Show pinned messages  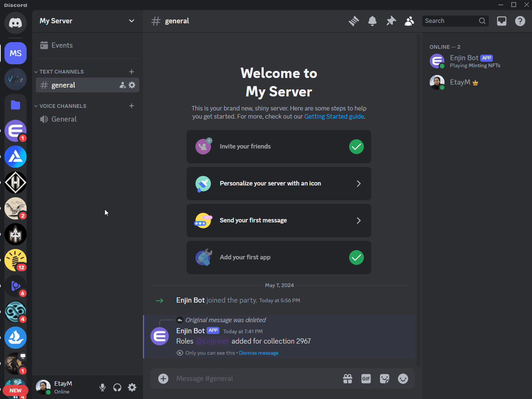pos(391,21)
